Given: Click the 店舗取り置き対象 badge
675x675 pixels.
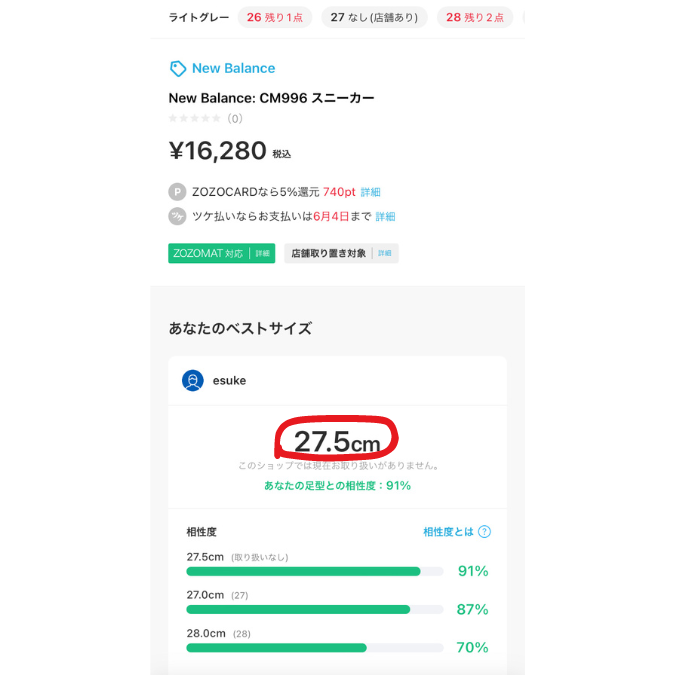Looking at the screenshot, I should (341, 254).
